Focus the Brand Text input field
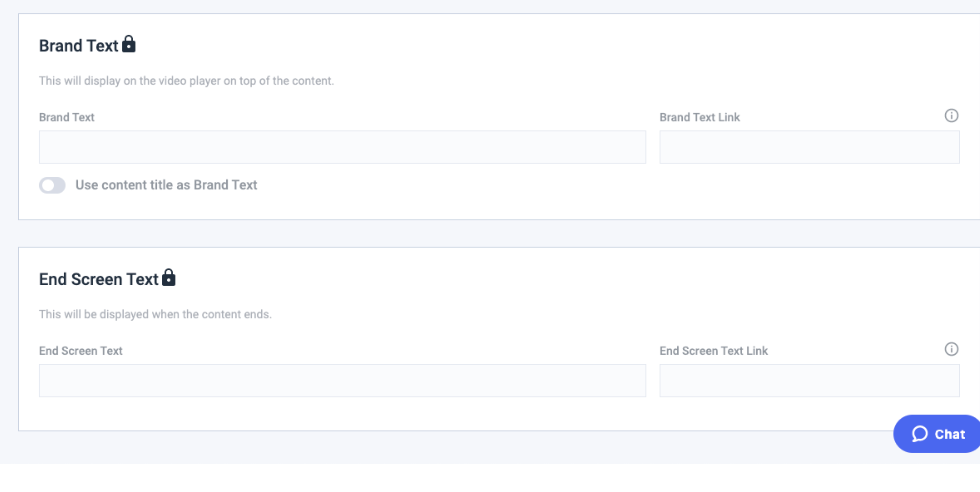 pos(342,147)
